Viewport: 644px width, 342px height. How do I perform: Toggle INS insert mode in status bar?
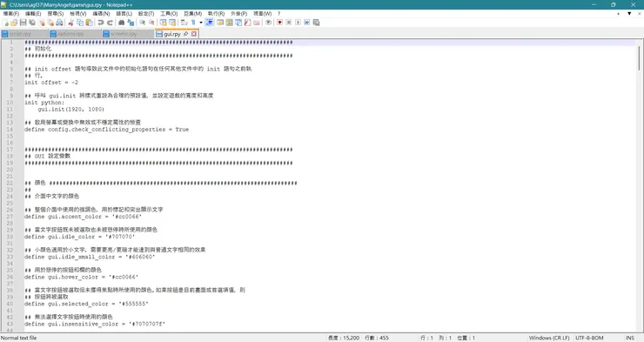[630, 338]
